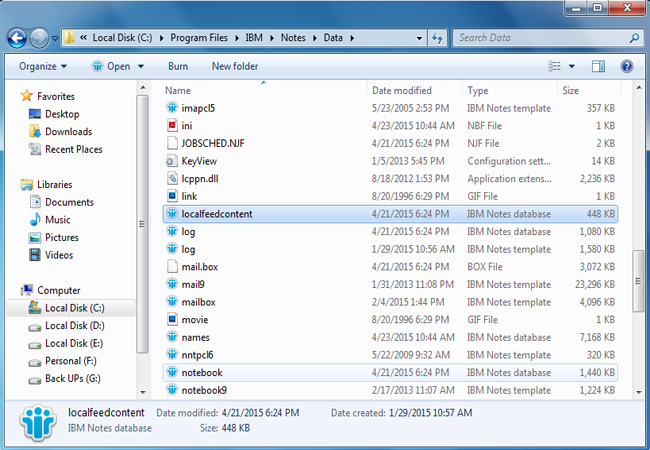Select Downloads in Favorites sidebar
Viewport: 650px width, 450px height.
coord(68,131)
